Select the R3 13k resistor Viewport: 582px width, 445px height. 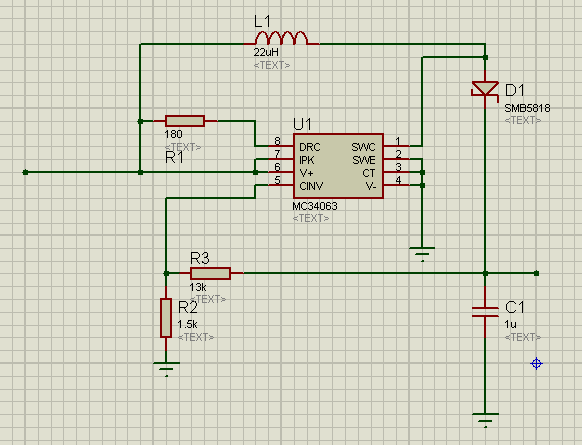[210, 274]
